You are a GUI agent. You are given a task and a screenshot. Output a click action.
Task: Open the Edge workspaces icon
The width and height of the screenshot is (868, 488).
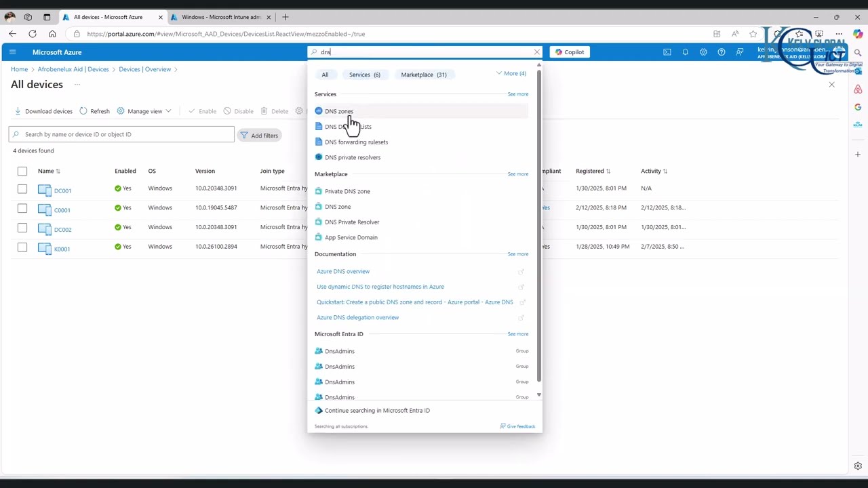[28, 17]
